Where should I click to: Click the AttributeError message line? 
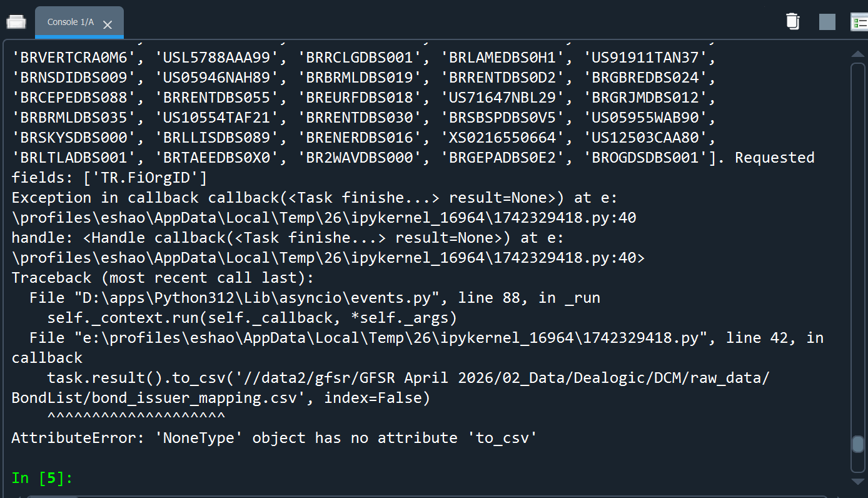point(274,438)
